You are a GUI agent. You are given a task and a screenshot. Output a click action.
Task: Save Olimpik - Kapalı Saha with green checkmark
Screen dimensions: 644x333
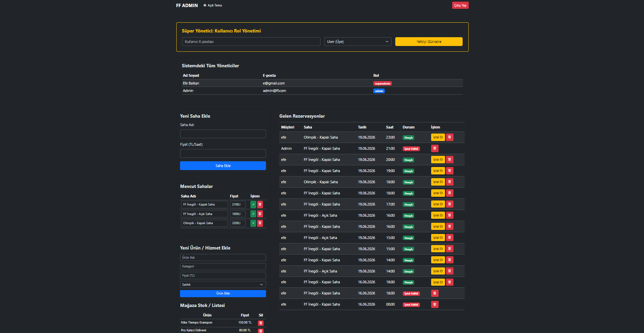click(x=253, y=223)
